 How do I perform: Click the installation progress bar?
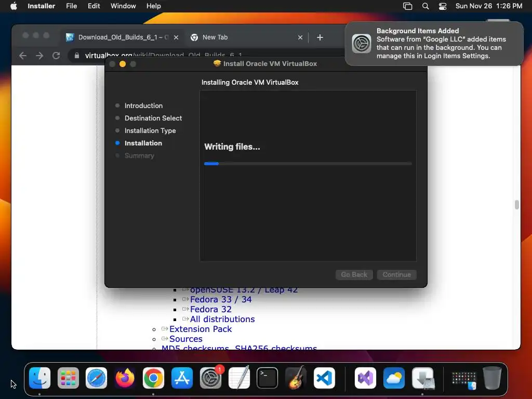coord(308,164)
